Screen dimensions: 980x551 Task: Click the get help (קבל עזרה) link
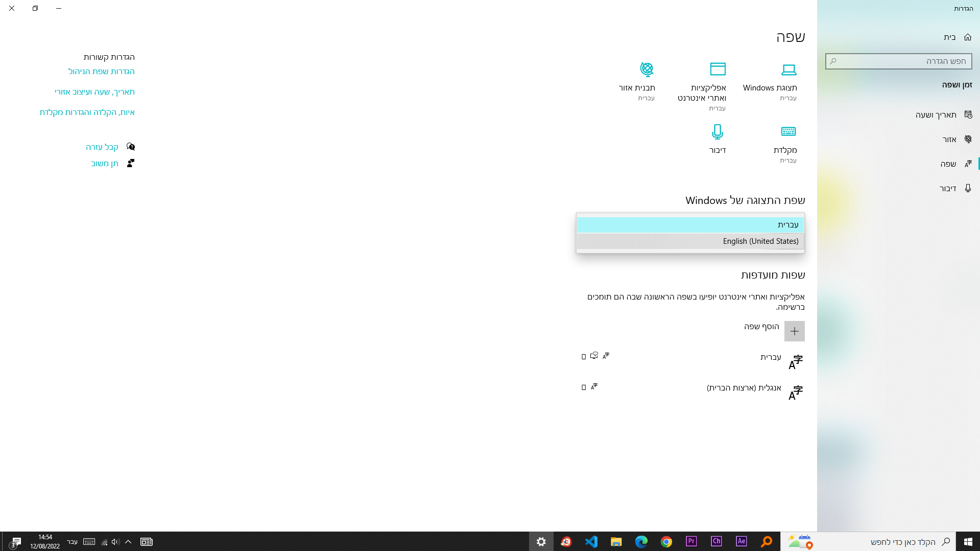coord(102,147)
